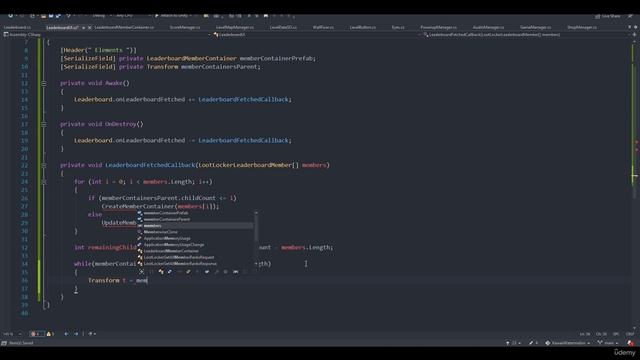640x360 pixels.
Task: Click the Live Share button
Action: [608, 16]
